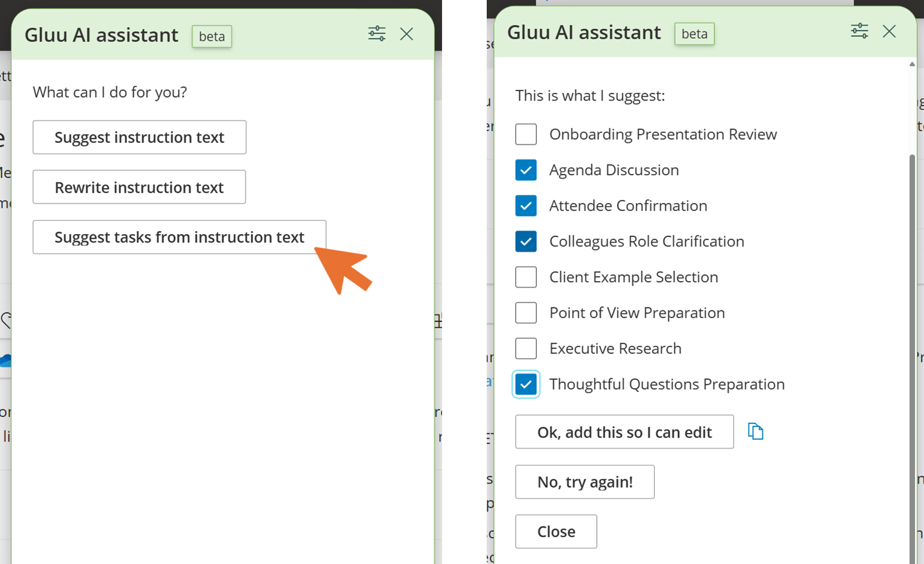
Task: Tick the Point of View Preparation checkbox
Action: click(526, 313)
